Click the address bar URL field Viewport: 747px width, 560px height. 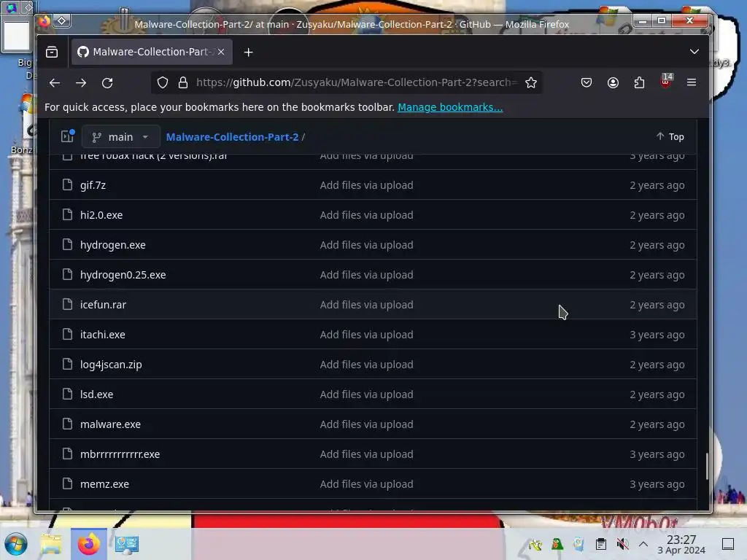pyautogui.click(x=356, y=82)
